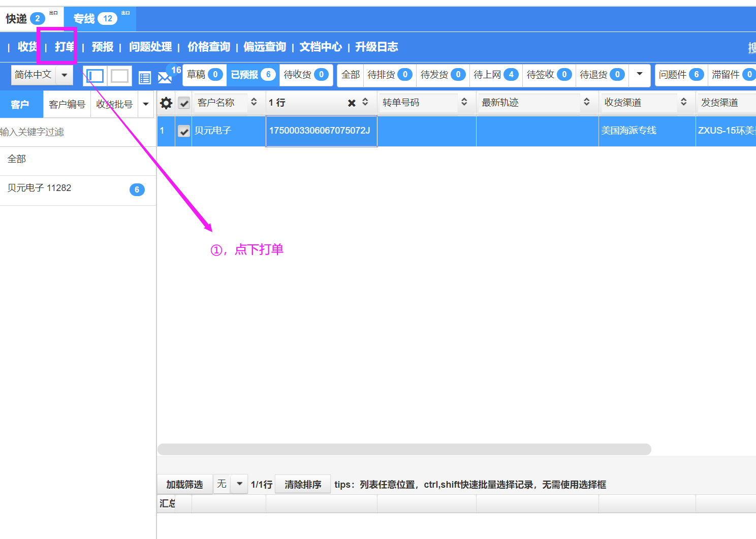Screen dimensions: 756x539
Task: Open the table column settings gear
Action: coord(166,103)
